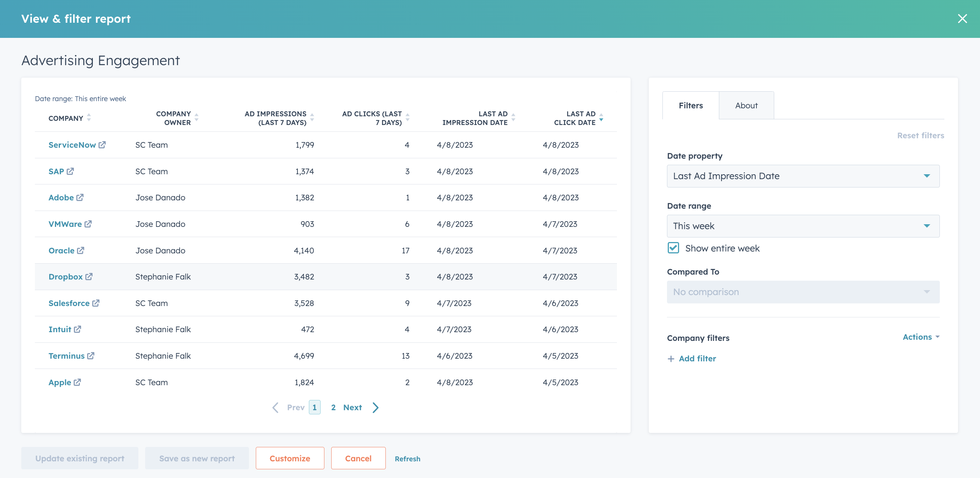The height and width of the screenshot is (478, 980).
Task: Click the Customize button
Action: 290,458
